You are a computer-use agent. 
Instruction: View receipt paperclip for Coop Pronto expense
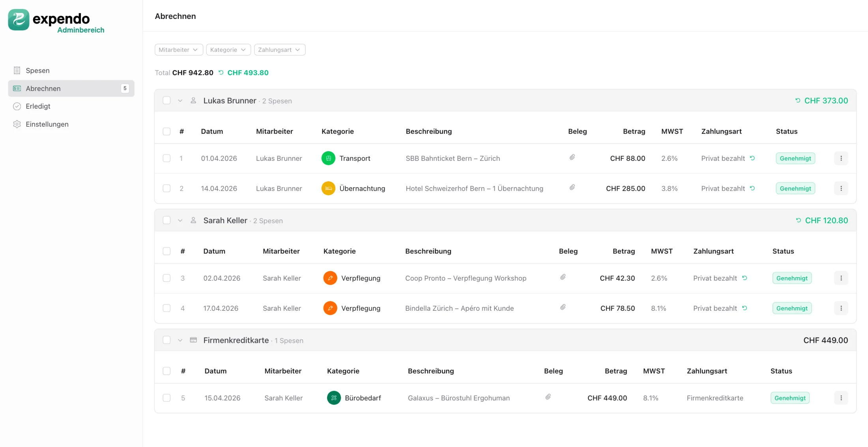click(563, 277)
